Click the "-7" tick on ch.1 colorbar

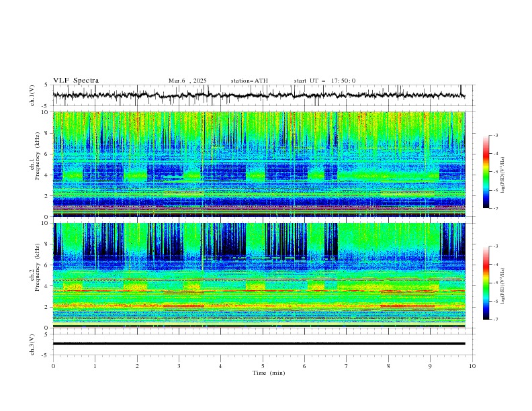click(496, 208)
